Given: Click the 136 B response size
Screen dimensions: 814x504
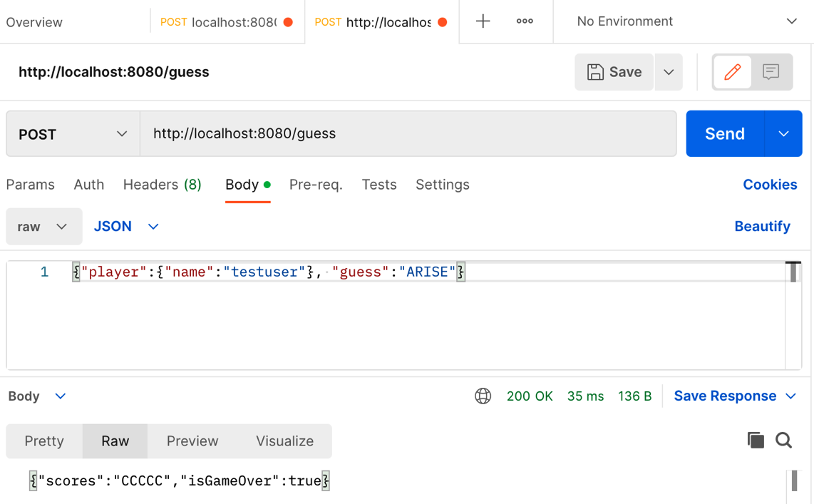Looking at the screenshot, I should pyautogui.click(x=634, y=396).
